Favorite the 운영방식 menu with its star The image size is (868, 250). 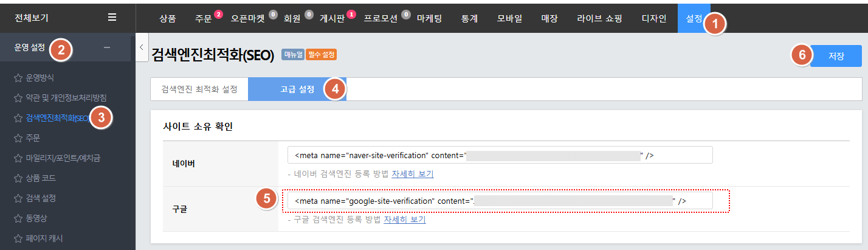tap(18, 78)
